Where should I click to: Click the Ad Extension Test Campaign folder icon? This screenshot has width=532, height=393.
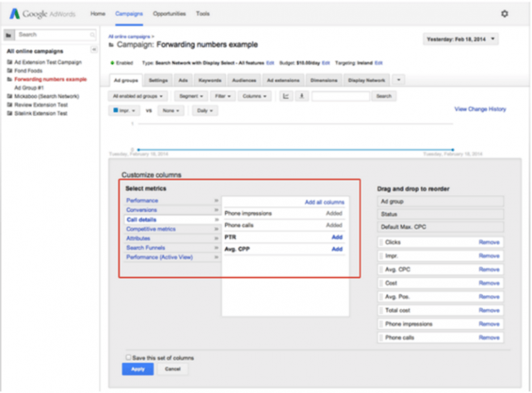click(10, 62)
